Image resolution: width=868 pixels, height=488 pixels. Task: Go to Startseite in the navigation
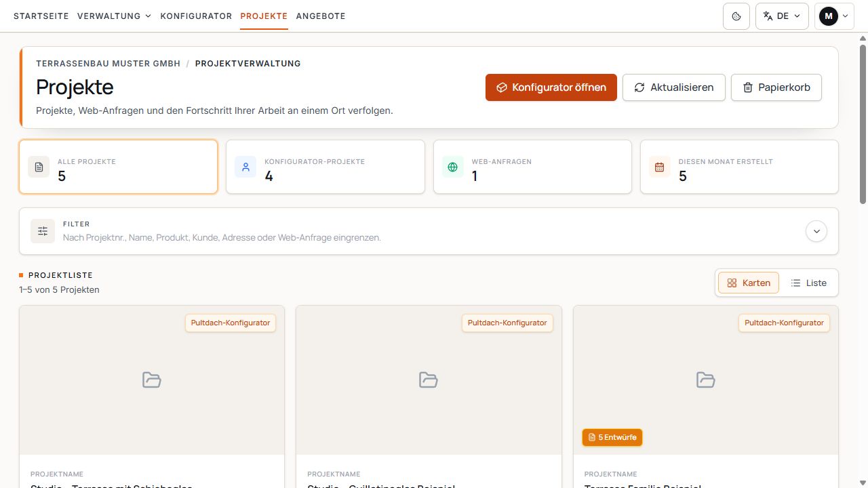[41, 16]
